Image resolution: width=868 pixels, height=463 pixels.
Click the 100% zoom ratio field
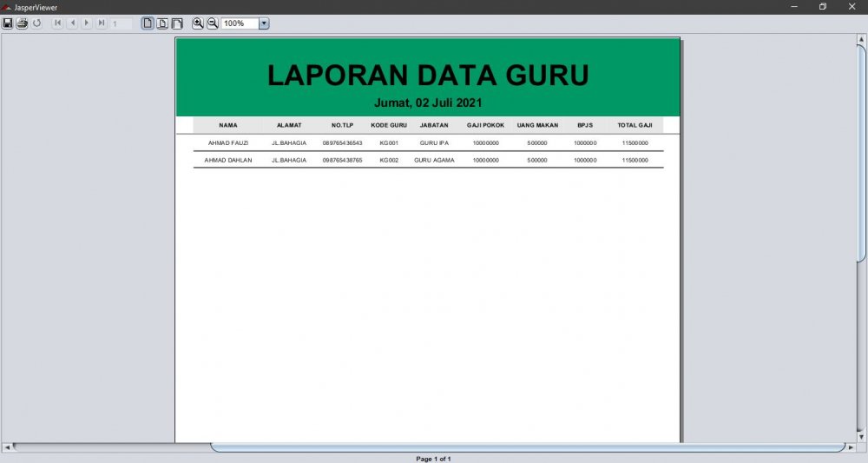point(240,23)
